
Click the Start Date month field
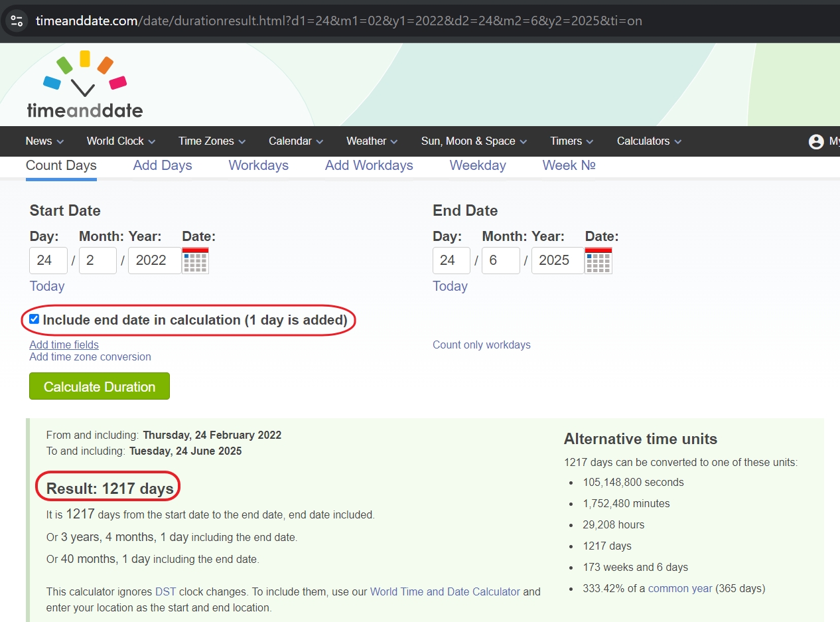coord(98,260)
